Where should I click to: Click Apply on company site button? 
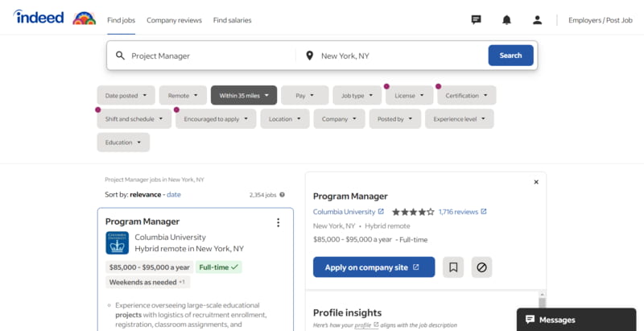coord(374,267)
